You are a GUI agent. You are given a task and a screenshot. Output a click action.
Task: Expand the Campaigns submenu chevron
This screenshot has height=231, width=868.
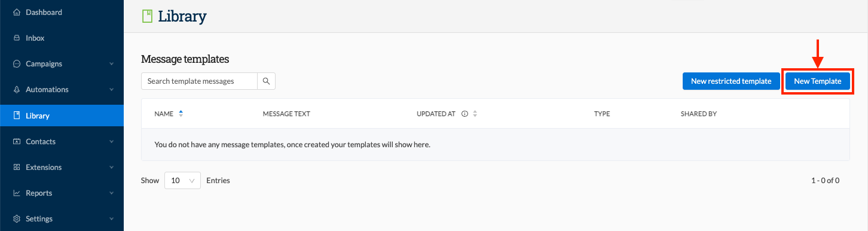click(x=112, y=64)
